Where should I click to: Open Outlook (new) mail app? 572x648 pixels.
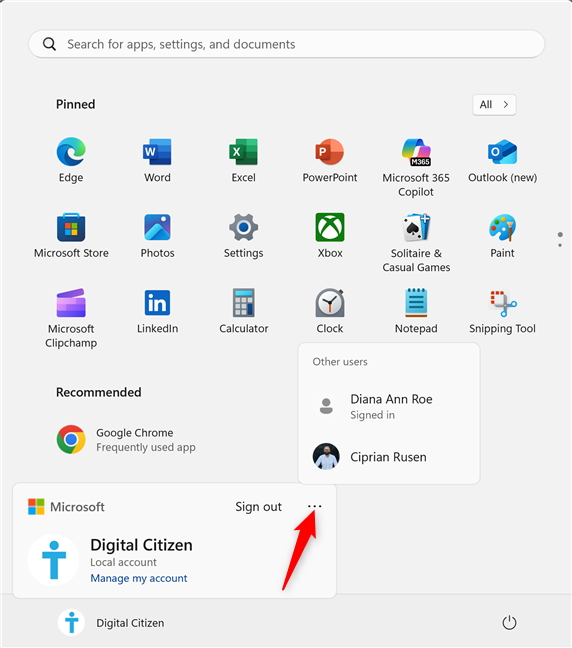[502, 160]
